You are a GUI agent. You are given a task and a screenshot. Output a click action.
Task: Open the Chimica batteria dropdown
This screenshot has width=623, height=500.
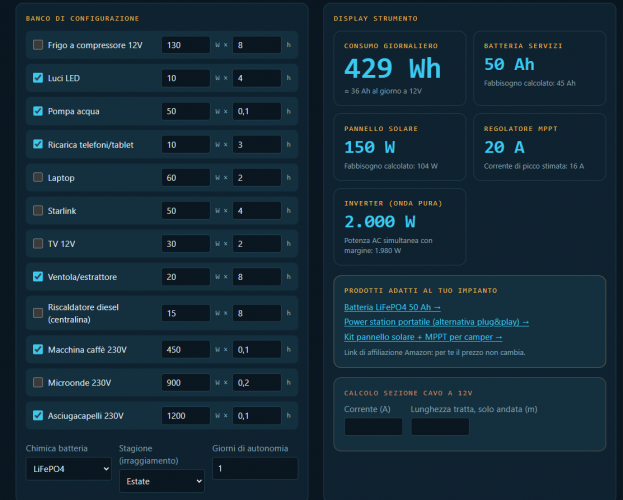[69, 469]
